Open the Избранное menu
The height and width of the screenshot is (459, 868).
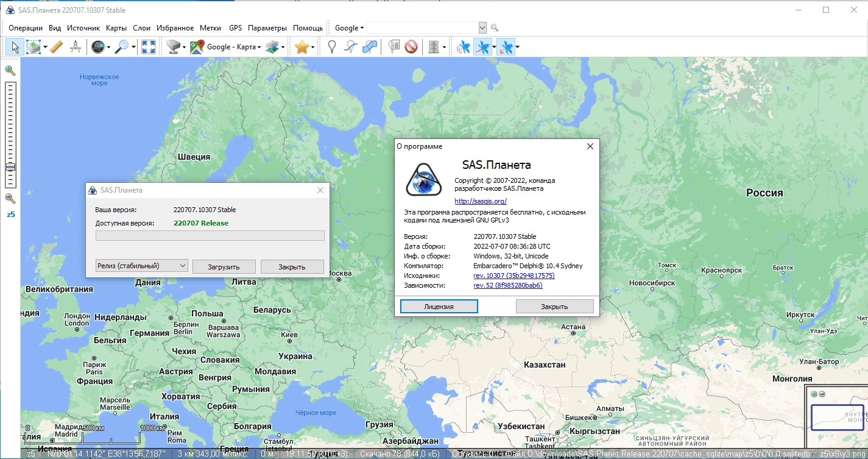pos(175,28)
